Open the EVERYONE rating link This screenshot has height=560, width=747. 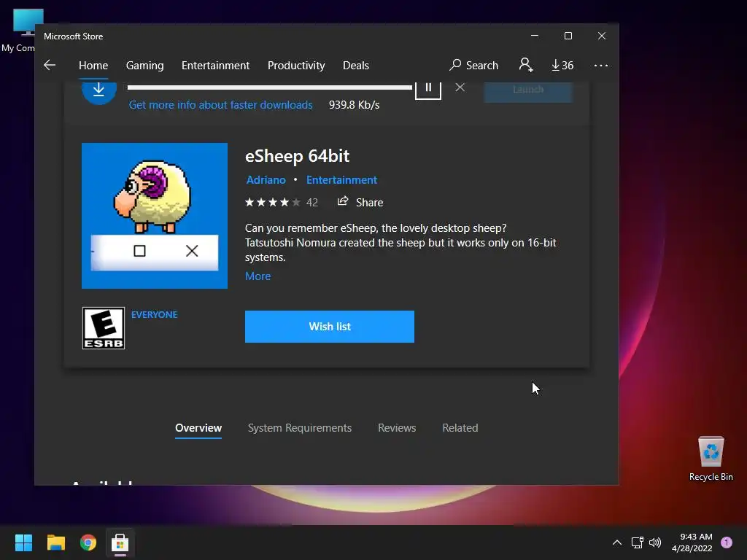pyautogui.click(x=155, y=315)
